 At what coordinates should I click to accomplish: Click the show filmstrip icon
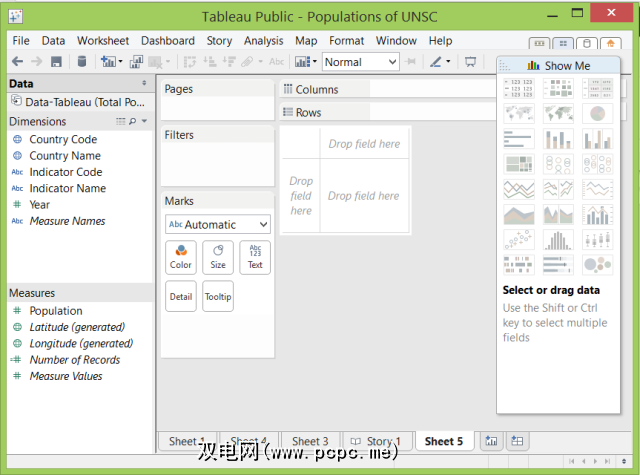tap(540, 43)
